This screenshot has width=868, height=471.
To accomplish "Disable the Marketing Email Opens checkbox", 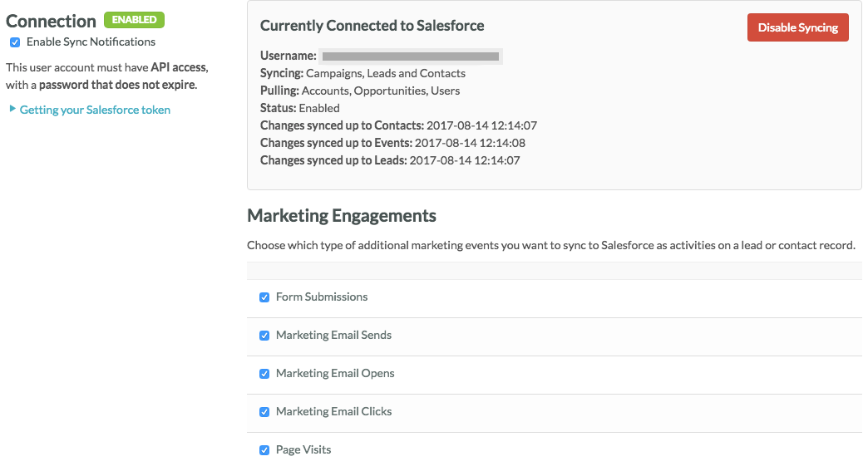I will 264,374.
